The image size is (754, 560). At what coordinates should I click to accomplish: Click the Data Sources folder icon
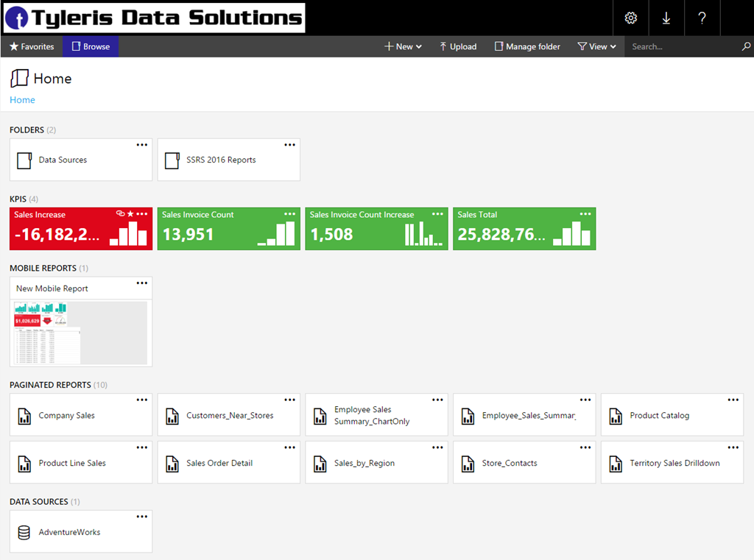(x=24, y=160)
